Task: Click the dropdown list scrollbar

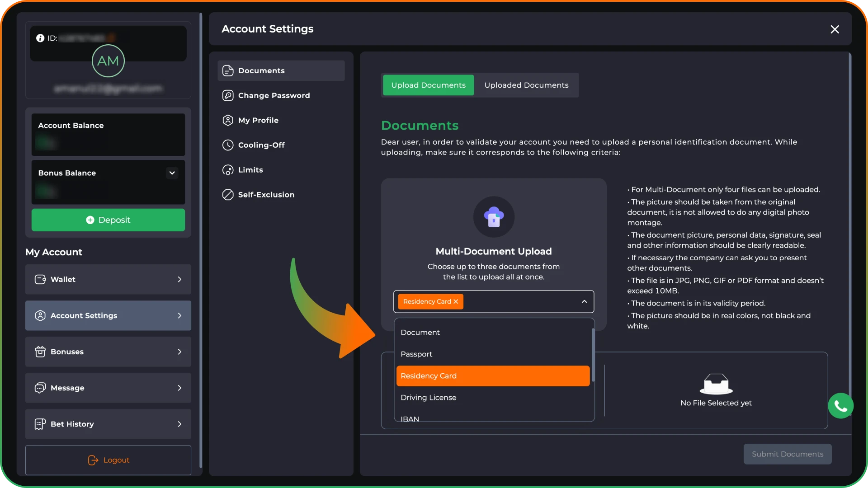Action: click(593, 355)
